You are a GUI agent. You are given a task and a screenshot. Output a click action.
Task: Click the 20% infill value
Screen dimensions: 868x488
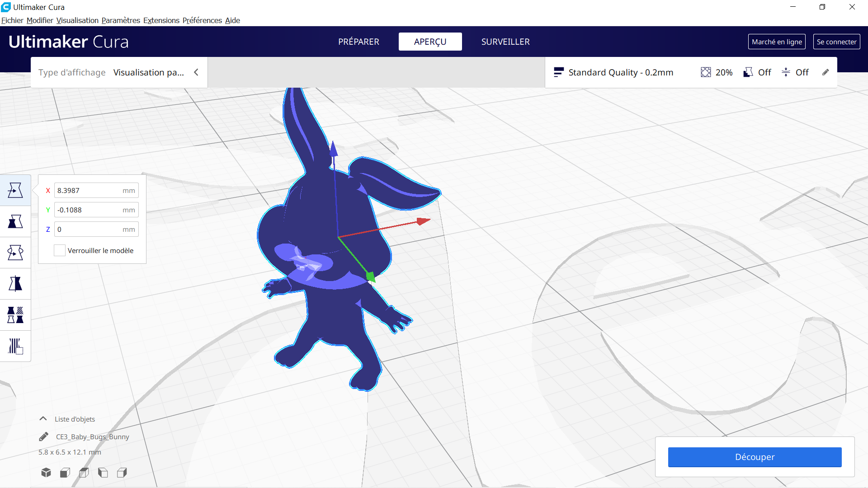(x=724, y=72)
